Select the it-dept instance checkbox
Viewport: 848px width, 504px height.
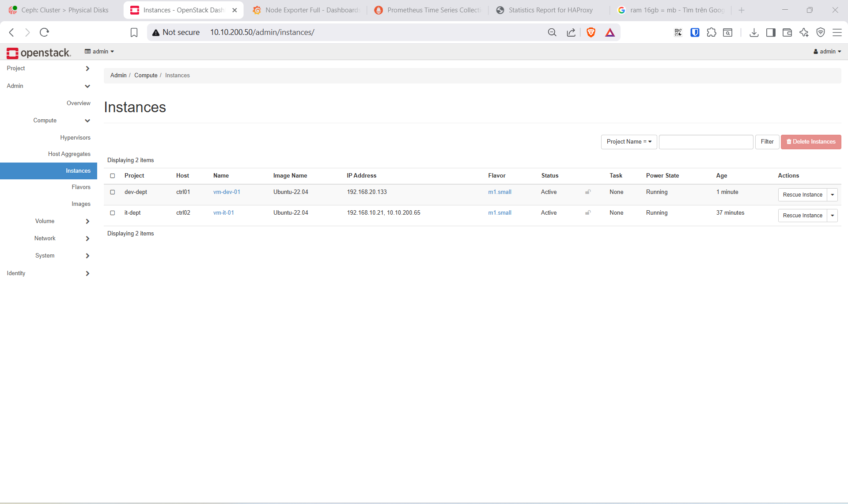pos(113,213)
